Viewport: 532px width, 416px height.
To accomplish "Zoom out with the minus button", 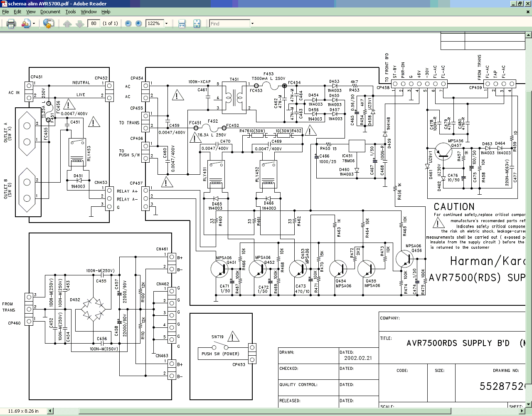I will coord(128,24).
